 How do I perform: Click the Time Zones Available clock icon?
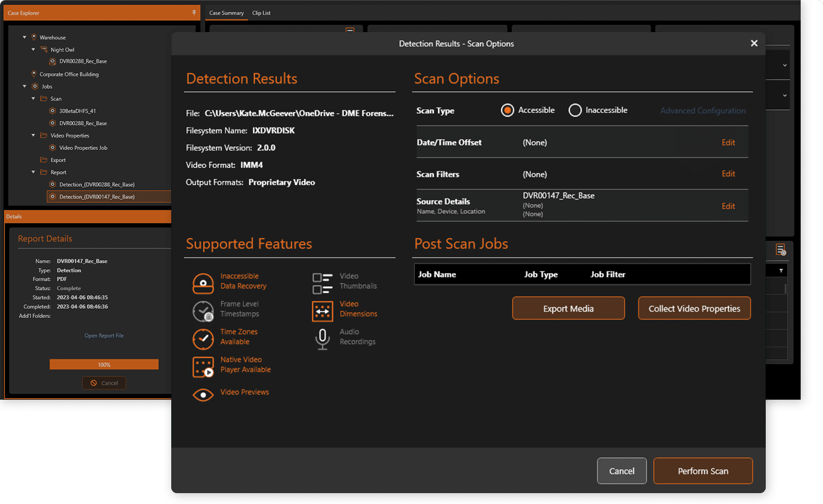coord(203,339)
